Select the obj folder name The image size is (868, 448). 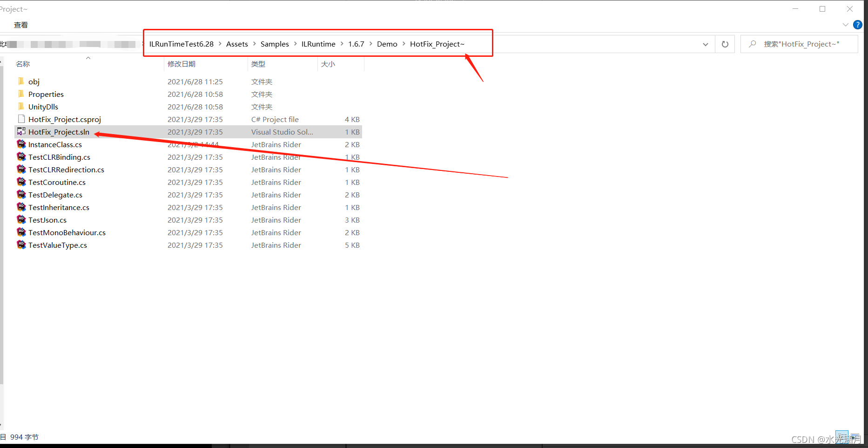(34, 81)
